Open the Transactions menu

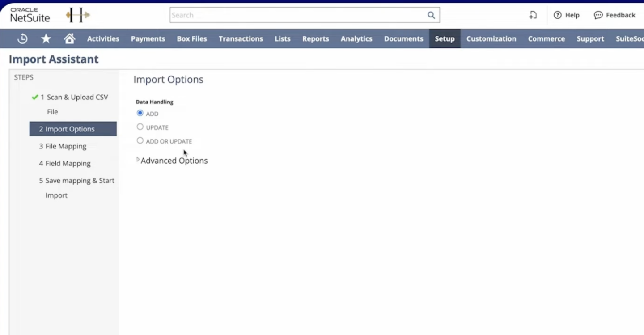241,39
